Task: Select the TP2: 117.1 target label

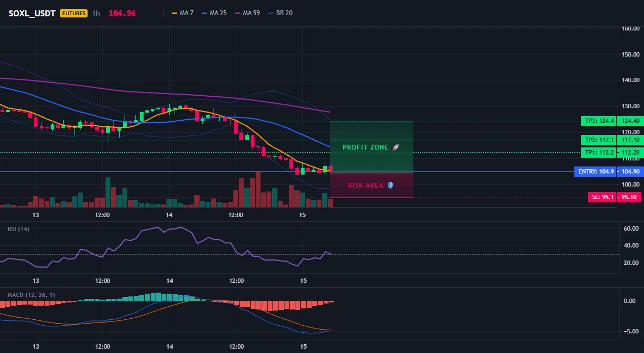Action: 598,140
